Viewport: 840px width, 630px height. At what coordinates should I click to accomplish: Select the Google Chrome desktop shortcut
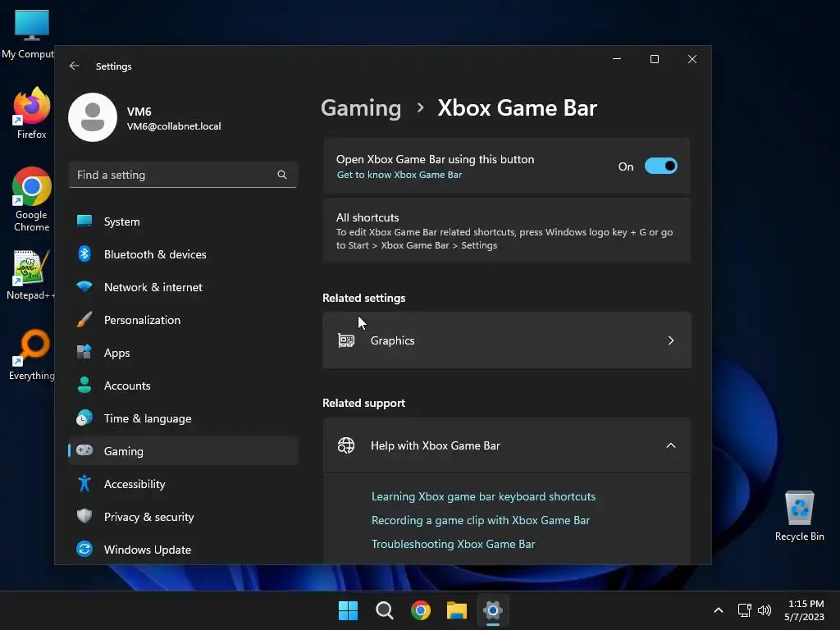point(32,199)
